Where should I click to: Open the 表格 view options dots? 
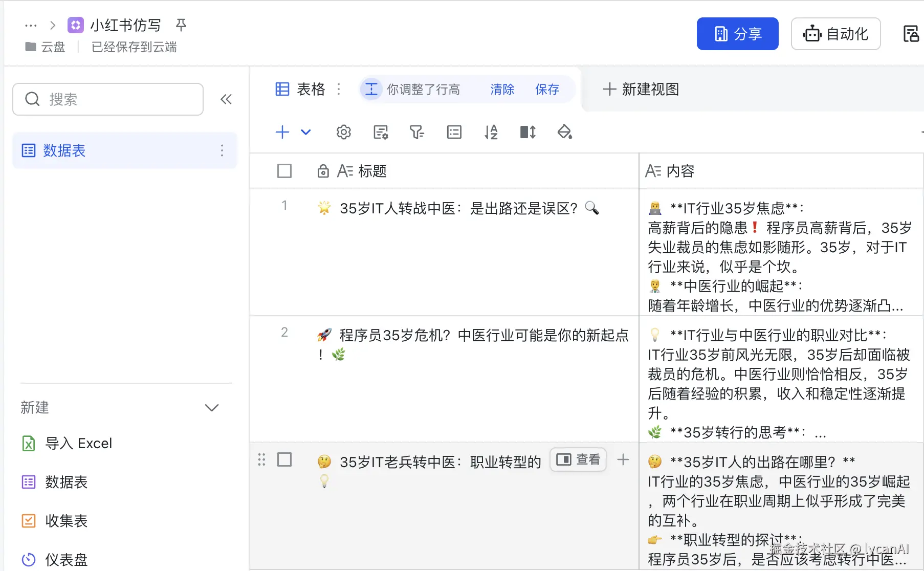point(339,90)
